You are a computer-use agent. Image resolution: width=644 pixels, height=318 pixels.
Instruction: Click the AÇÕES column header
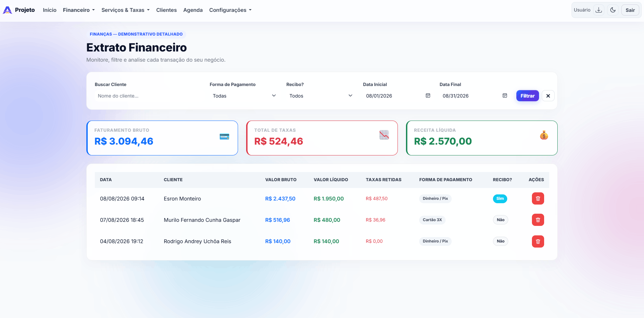[536, 180]
